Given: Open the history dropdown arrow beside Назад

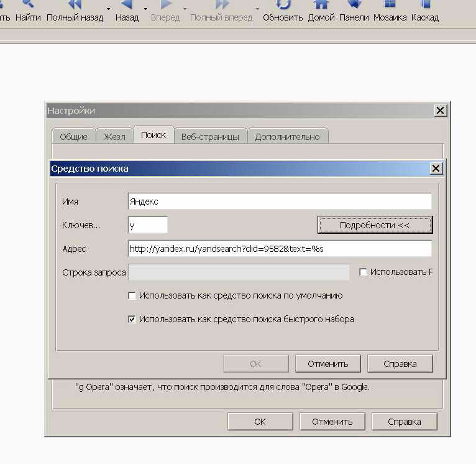Looking at the screenshot, I should pos(145,9).
